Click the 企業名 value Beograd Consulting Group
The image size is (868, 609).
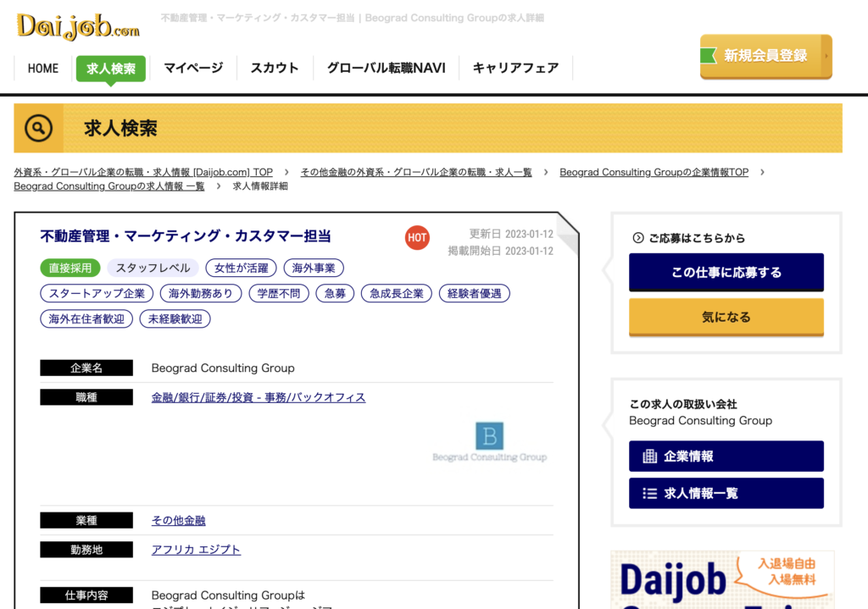click(x=223, y=368)
